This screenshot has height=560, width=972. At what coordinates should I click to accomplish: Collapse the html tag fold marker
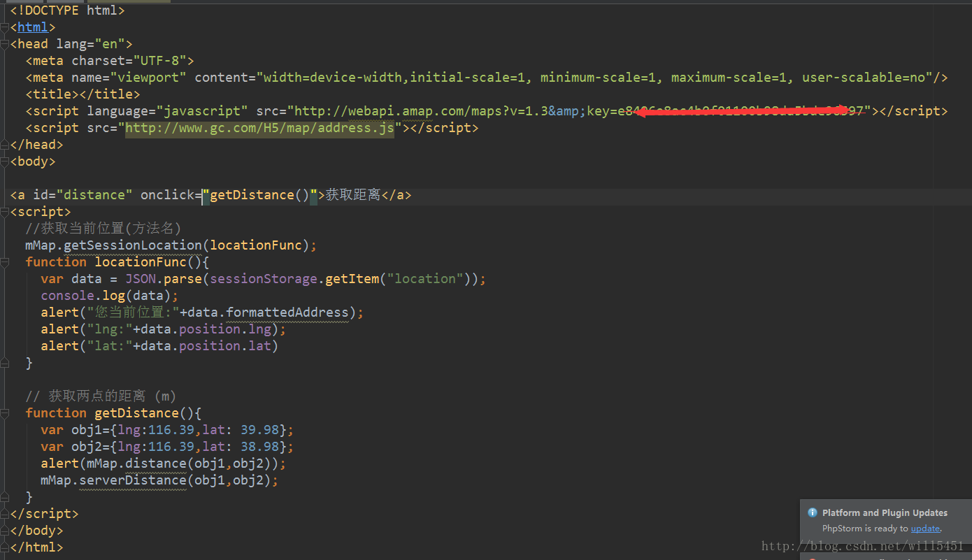pyautogui.click(x=4, y=27)
